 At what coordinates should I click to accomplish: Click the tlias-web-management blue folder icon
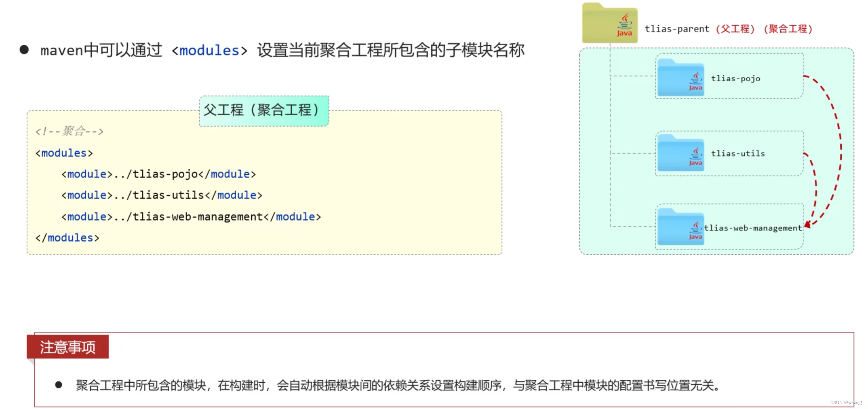(x=680, y=227)
